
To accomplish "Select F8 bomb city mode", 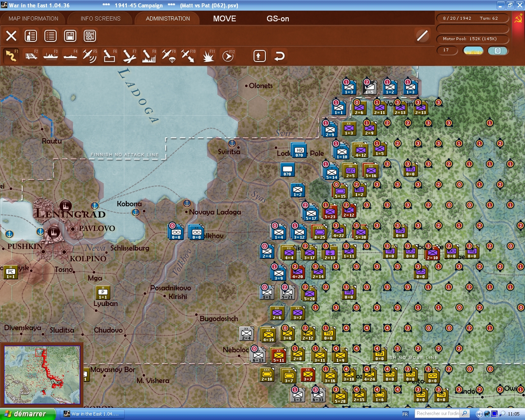I will click(149, 56).
